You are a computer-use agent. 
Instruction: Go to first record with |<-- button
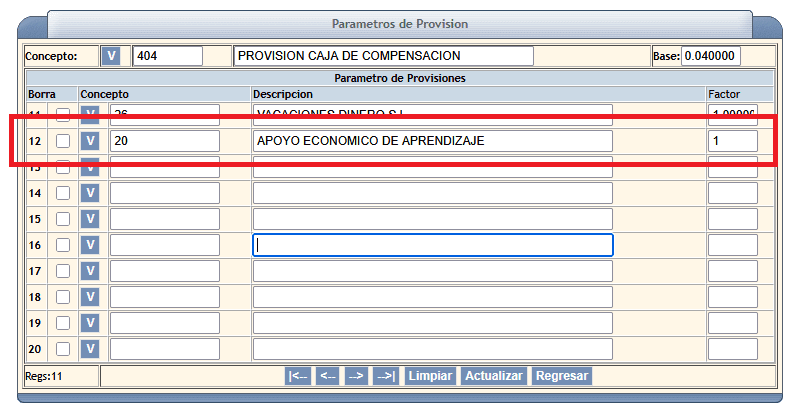[298, 376]
